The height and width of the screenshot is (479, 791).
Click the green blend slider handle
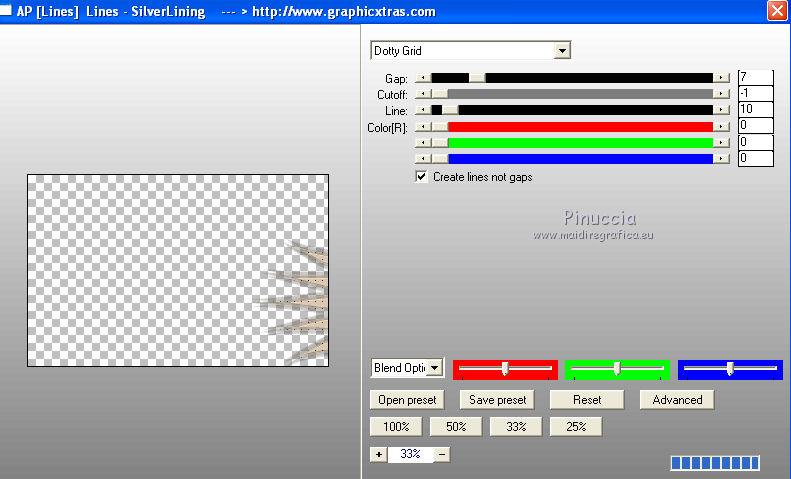pyautogui.click(x=616, y=369)
